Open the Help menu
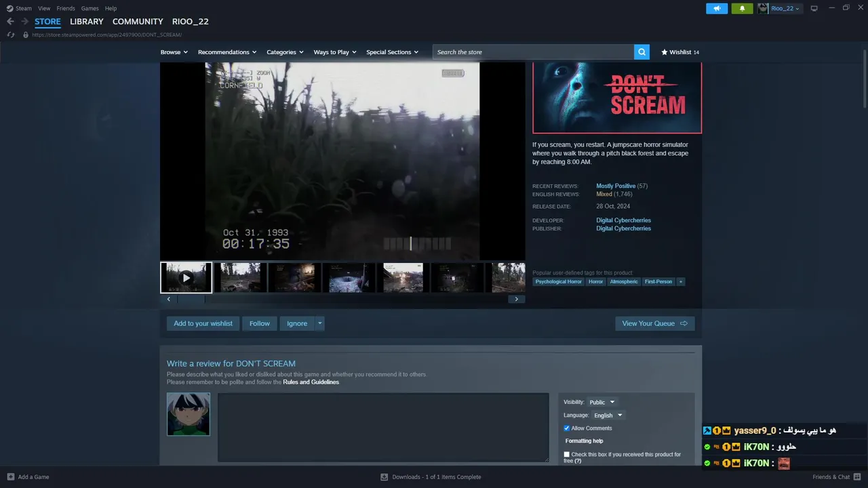Image resolution: width=868 pixels, height=488 pixels. coord(111,8)
